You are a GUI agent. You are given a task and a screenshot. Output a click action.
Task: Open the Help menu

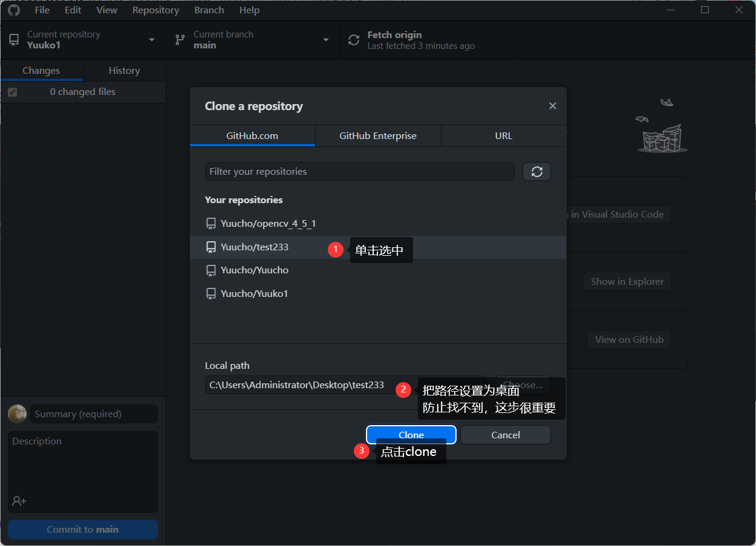249,10
